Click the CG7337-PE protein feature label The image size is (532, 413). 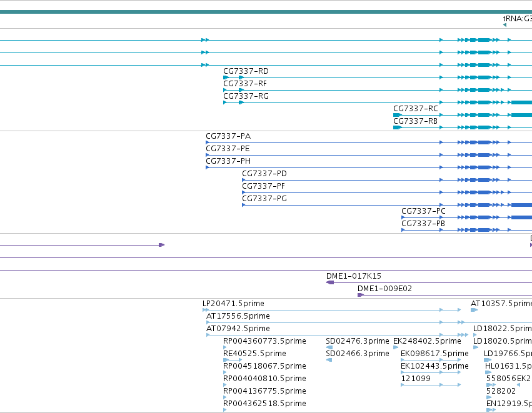coord(228,149)
